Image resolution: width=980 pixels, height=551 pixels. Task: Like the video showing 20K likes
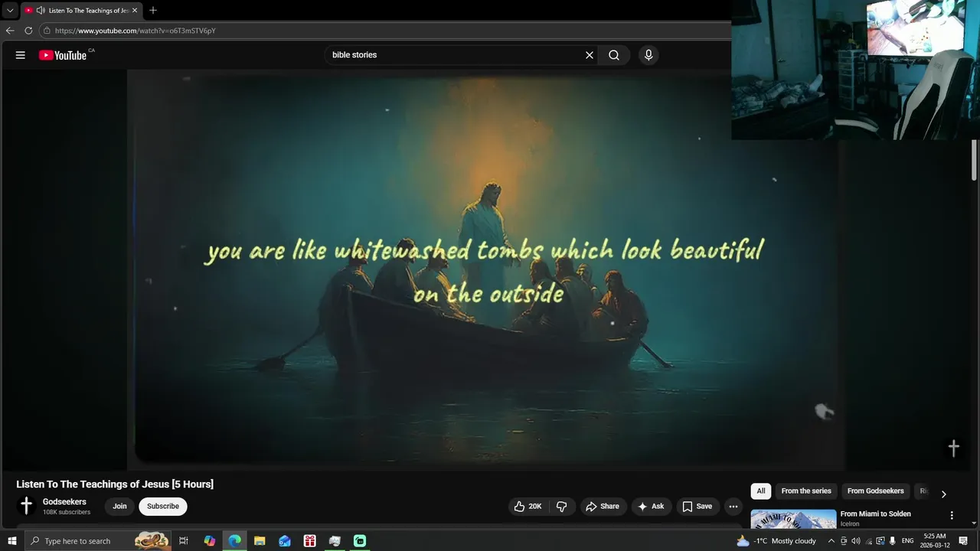point(528,507)
